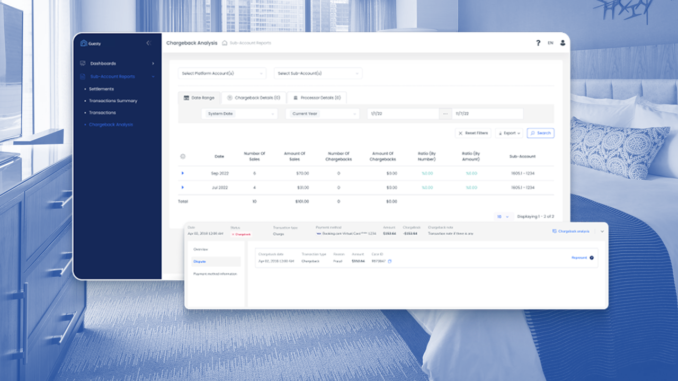Open the user profile icon
The image size is (678, 381).
pos(563,43)
